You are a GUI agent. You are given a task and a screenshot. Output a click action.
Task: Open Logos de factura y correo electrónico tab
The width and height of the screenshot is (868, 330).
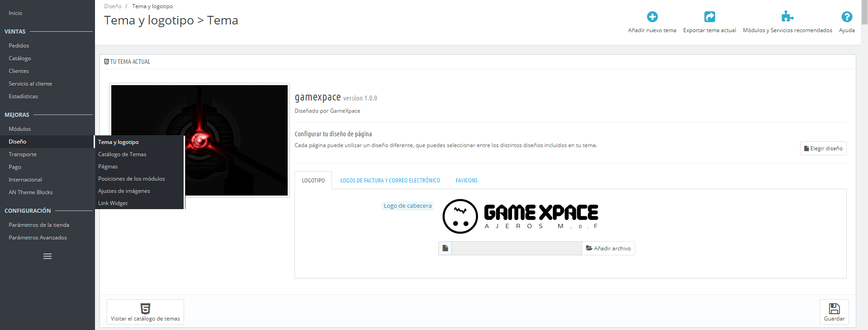point(390,180)
